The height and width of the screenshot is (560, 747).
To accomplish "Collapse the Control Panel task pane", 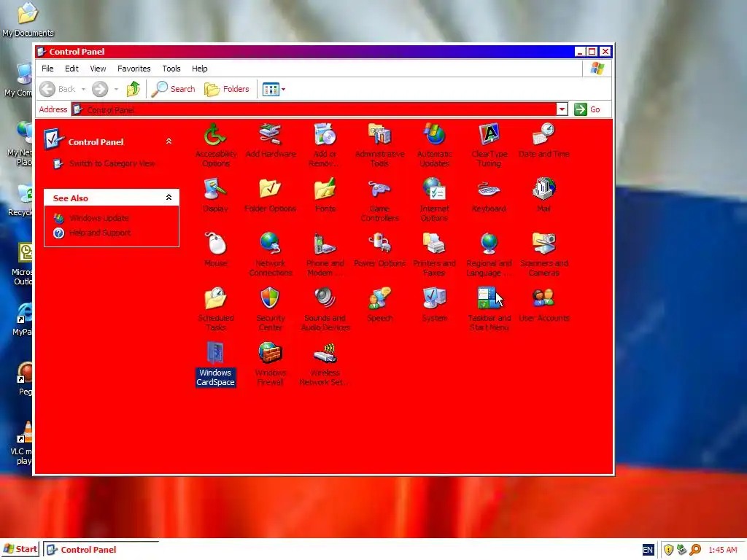I will pyautogui.click(x=169, y=141).
